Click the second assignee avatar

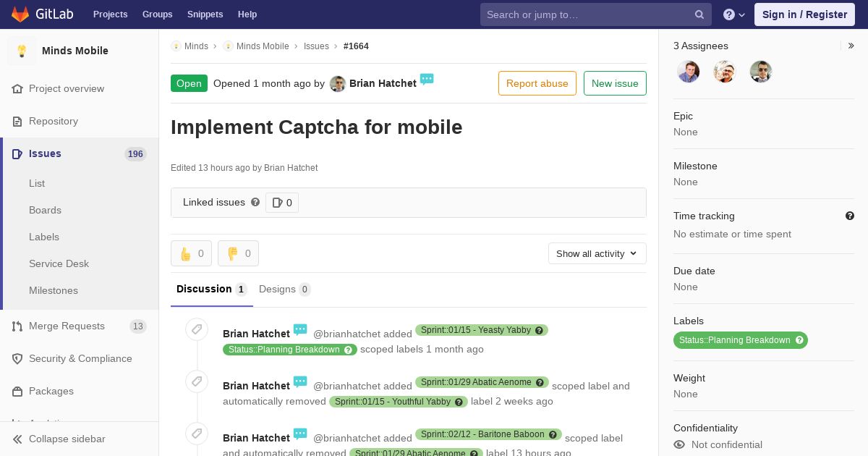point(725,72)
